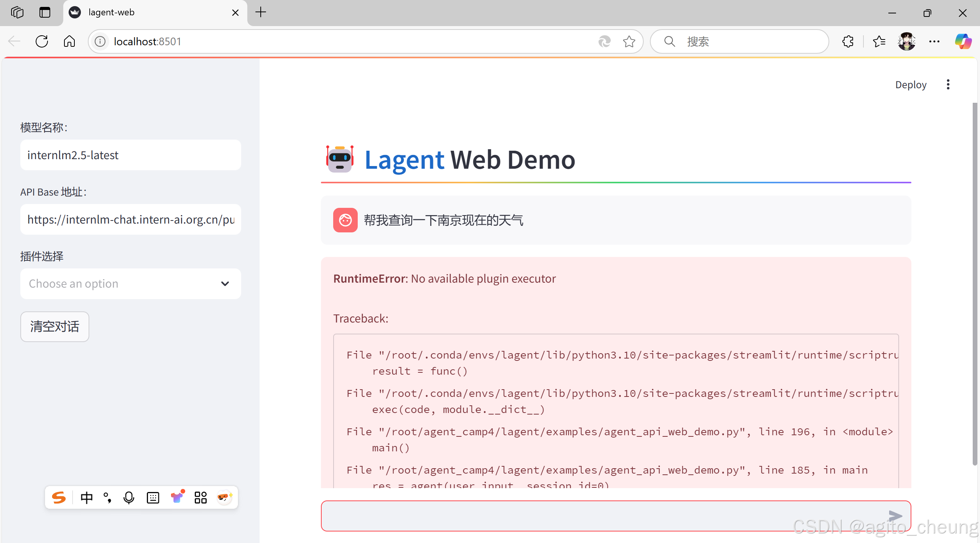The width and height of the screenshot is (980, 543).
Task: Open Copilot sidebar icon
Action: coord(963,41)
